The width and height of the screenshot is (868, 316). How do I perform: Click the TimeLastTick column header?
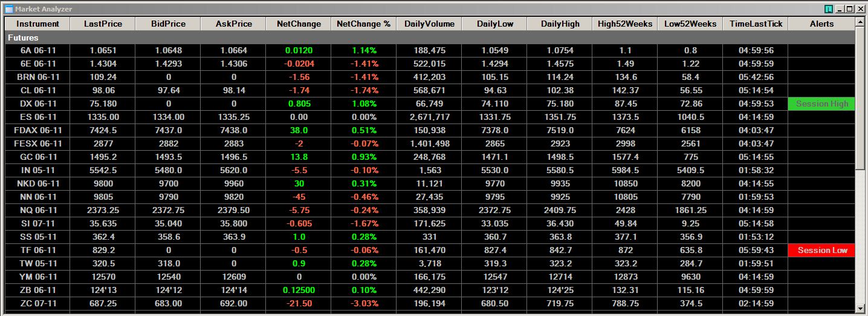(756, 24)
